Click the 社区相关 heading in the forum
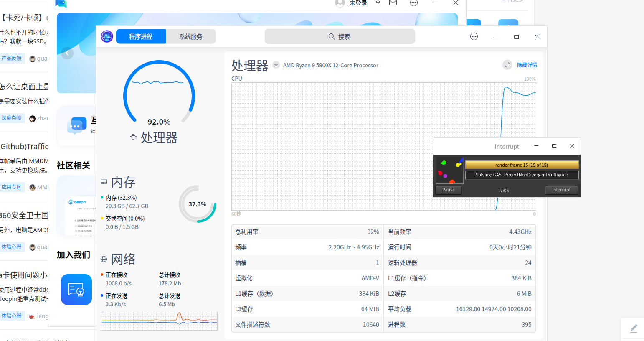644x341 pixels. [x=74, y=165]
